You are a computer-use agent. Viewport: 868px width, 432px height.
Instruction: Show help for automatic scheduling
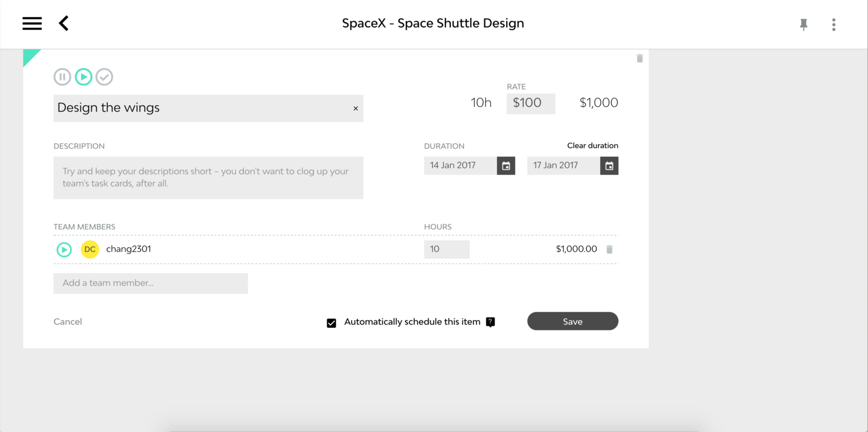(x=490, y=322)
